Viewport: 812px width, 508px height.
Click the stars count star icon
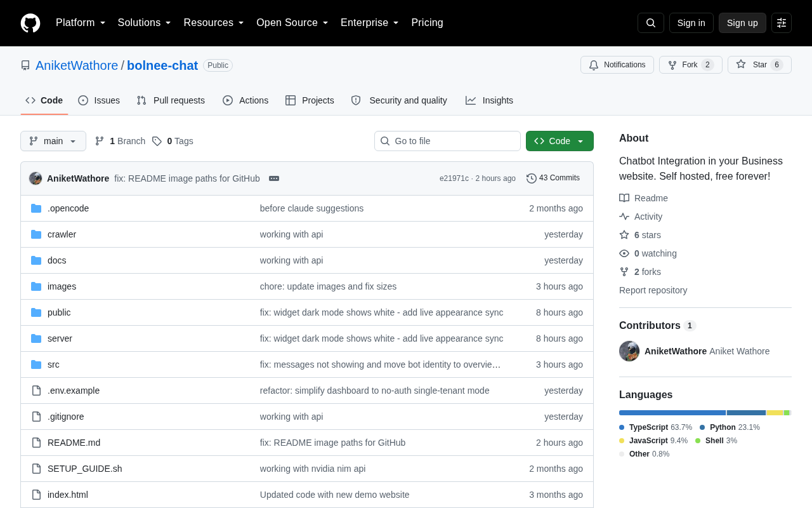click(x=624, y=235)
